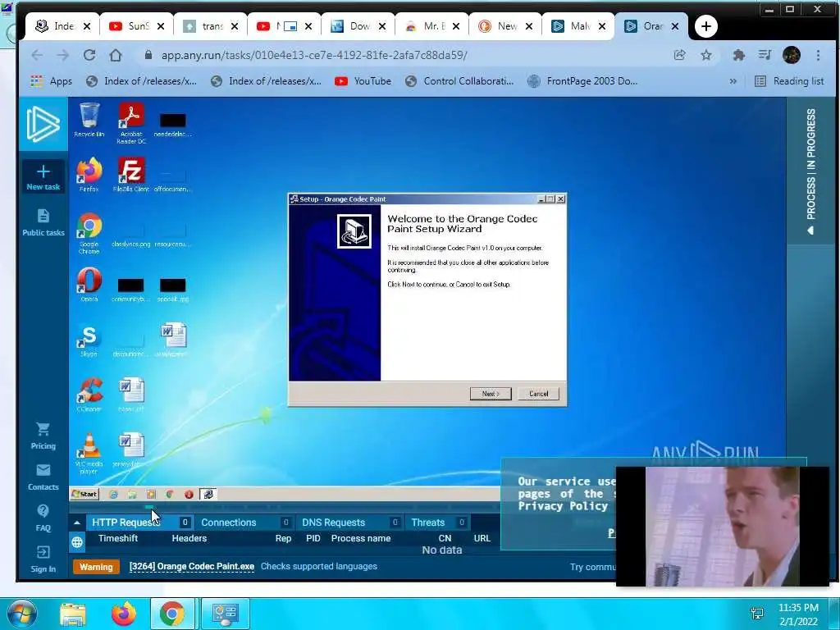
Task: Reload the browser page
Action: [x=89, y=55]
